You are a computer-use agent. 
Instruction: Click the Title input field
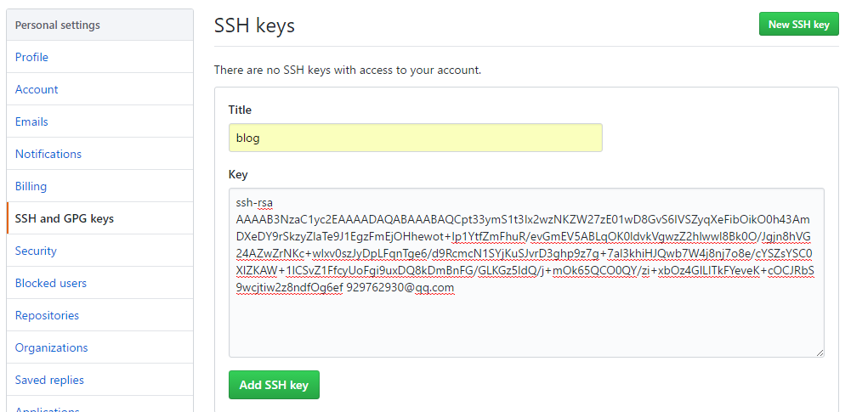click(x=415, y=138)
